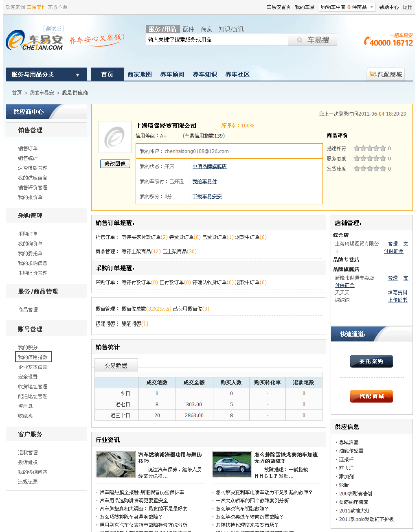Viewport: 419px width, 532px height.
Task: Open 申请品牌旗舰店 link
Action: [209, 166]
